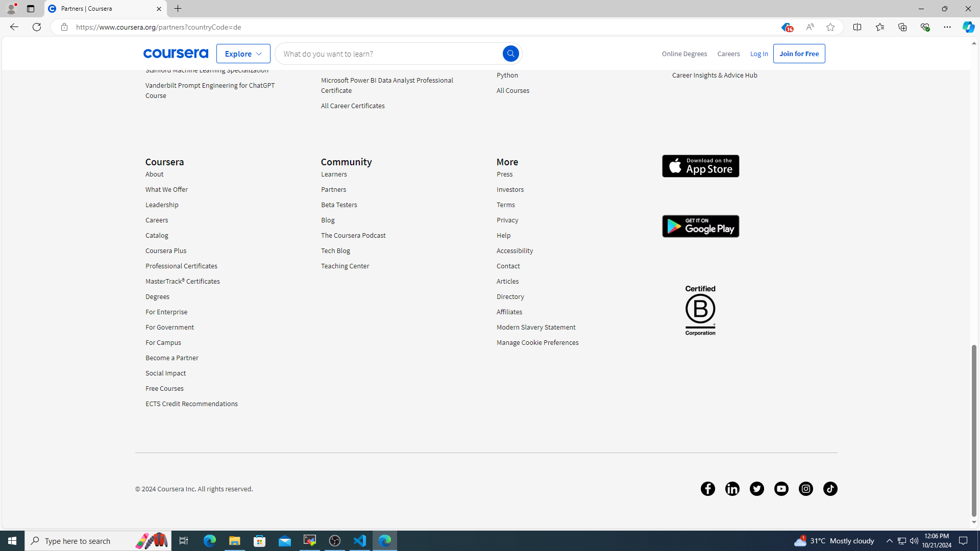The image size is (980, 551).
Task: Click the Instagram social icon
Action: 805,489
